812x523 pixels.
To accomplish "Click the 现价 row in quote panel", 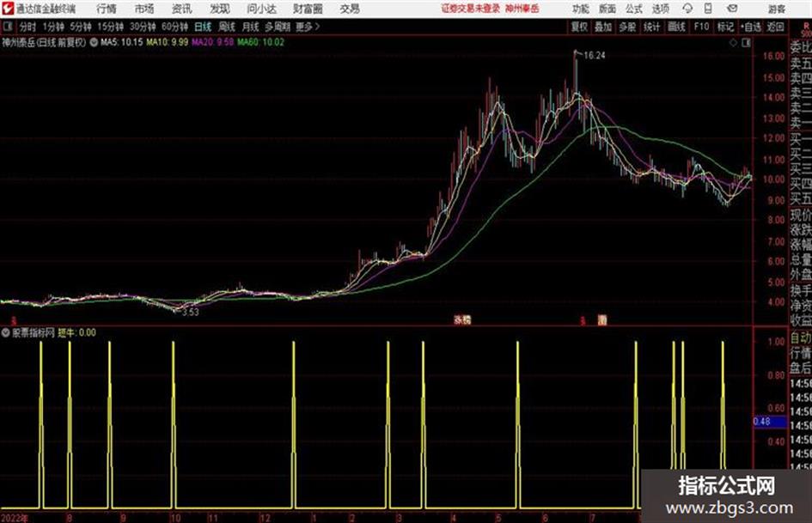I will 801,215.
